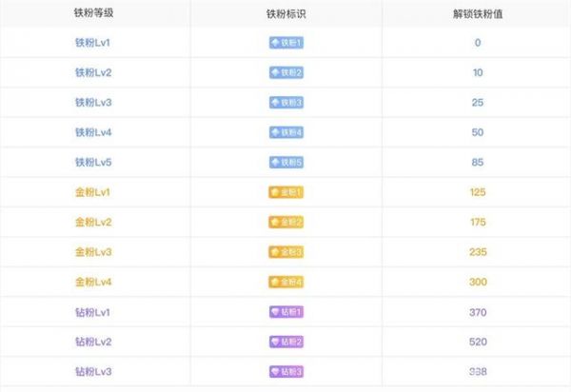The width and height of the screenshot is (571, 392).
Task: Click the 铁粉2 blue badge icon
Action: tap(285, 72)
